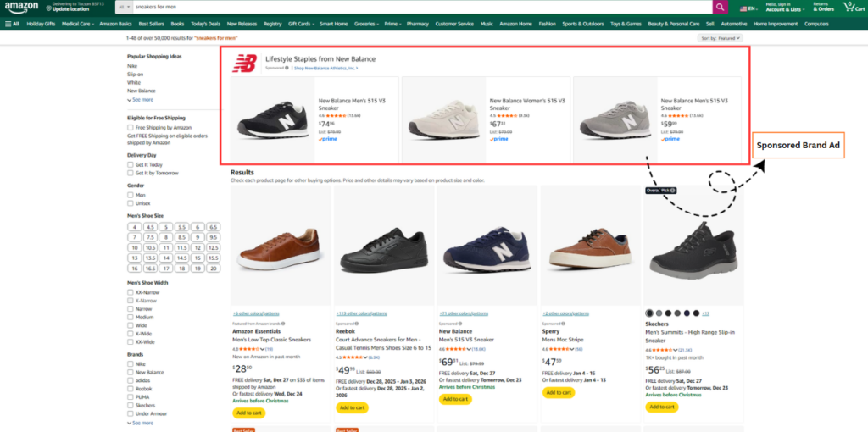Open Men's Summits - High Range Slip-in title
The image size is (868, 432).
(690, 336)
